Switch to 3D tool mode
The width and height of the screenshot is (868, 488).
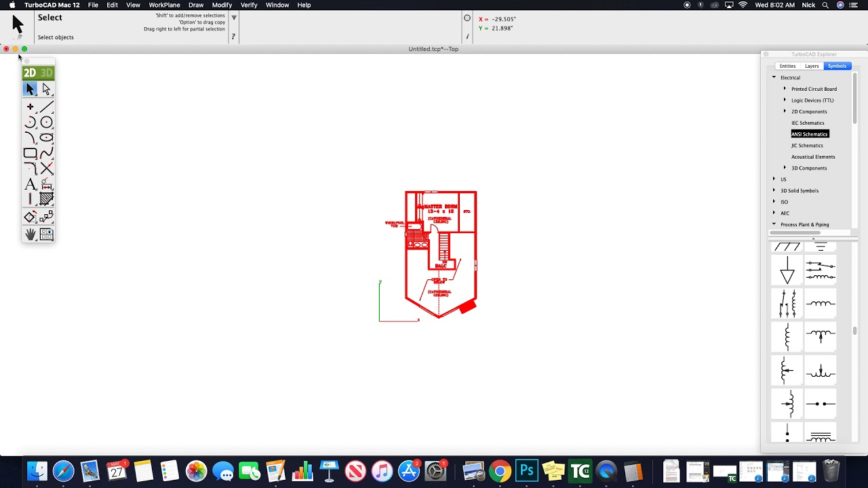pos(46,73)
